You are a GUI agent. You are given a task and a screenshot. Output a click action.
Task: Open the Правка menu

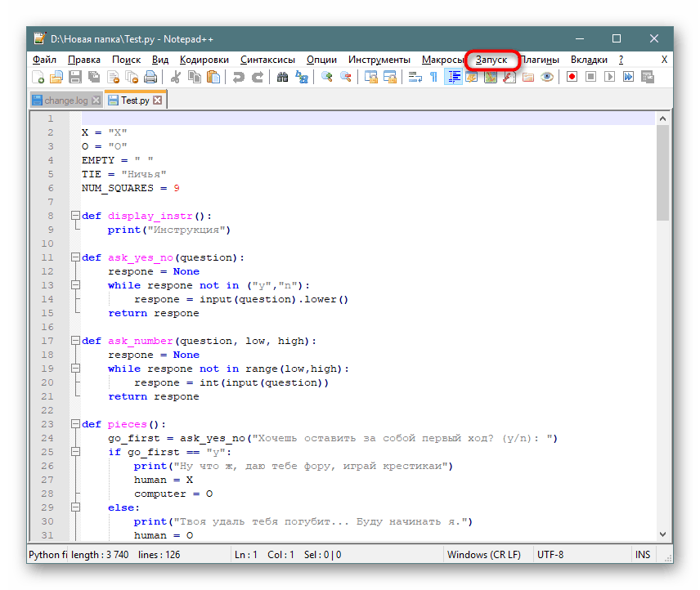click(x=84, y=60)
